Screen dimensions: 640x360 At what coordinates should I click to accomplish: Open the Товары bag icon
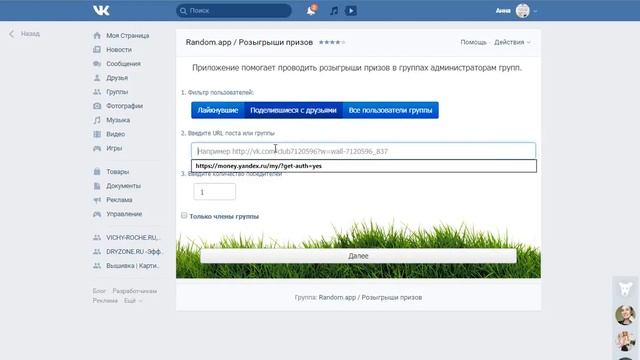[x=97, y=171]
